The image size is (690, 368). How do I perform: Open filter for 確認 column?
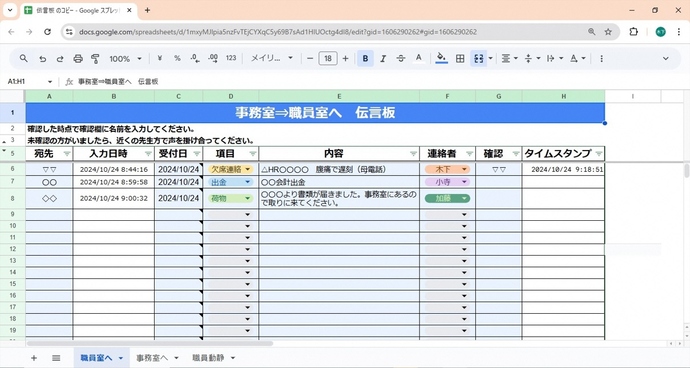tap(516, 154)
